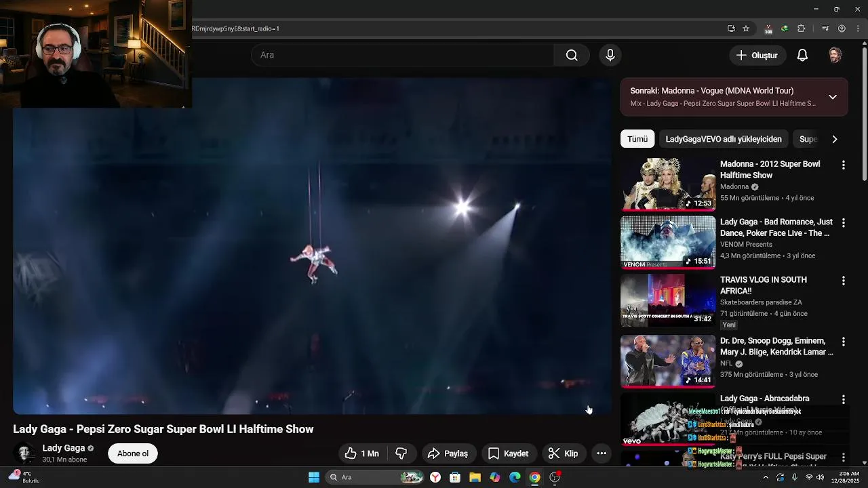The height and width of the screenshot is (488, 868).
Task: Open Lady Gaga Bad Romance VENOM thumbnail
Action: click(x=668, y=242)
